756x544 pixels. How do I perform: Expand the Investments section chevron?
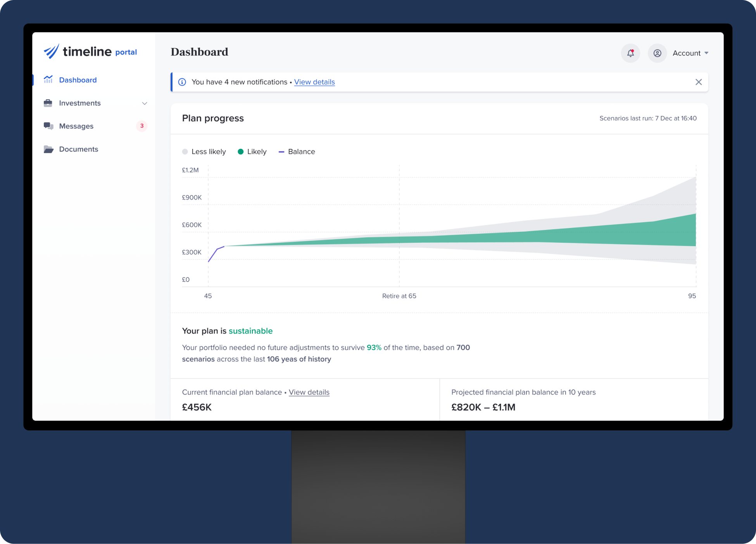145,103
